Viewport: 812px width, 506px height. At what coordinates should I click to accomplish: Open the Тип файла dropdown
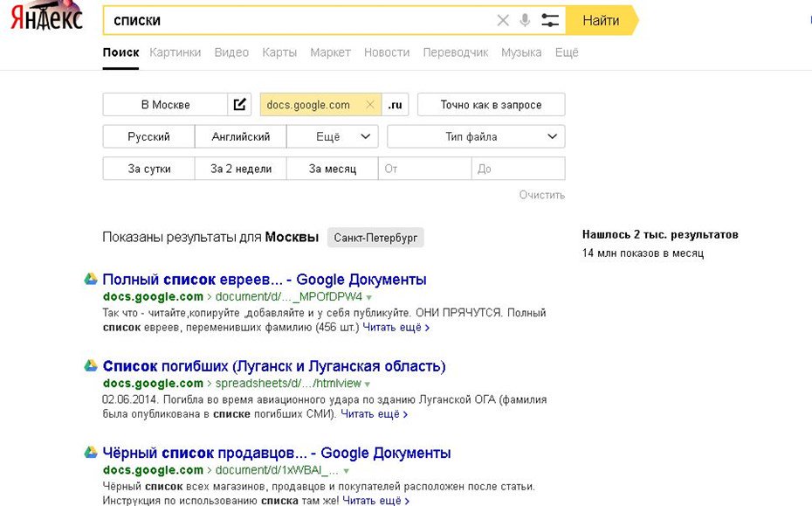476,137
